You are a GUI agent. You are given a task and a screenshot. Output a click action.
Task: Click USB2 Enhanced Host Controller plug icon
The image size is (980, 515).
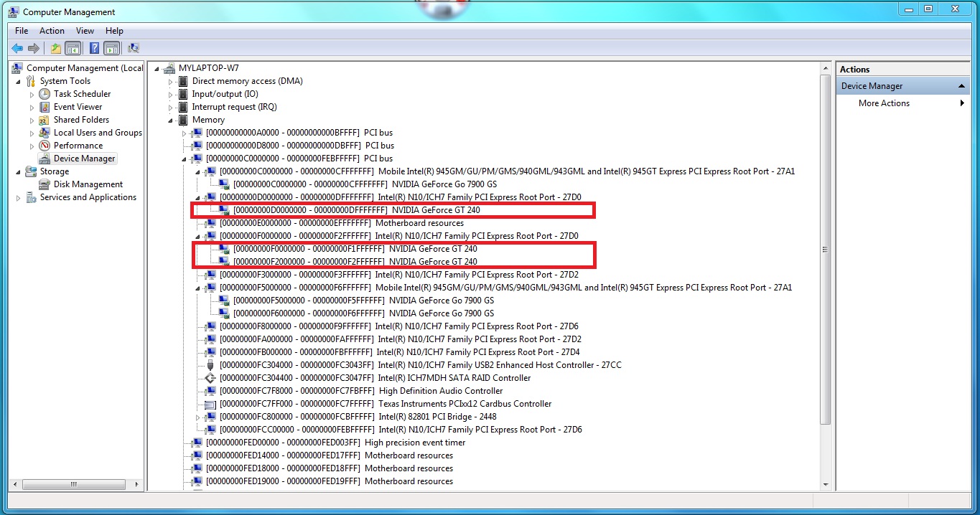pyautogui.click(x=210, y=365)
